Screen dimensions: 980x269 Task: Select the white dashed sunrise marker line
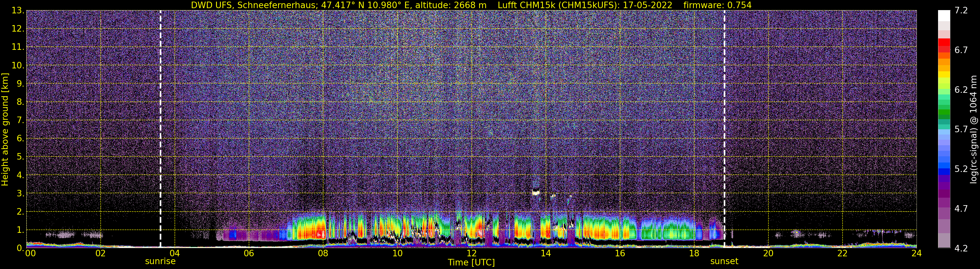pyautogui.click(x=160, y=129)
